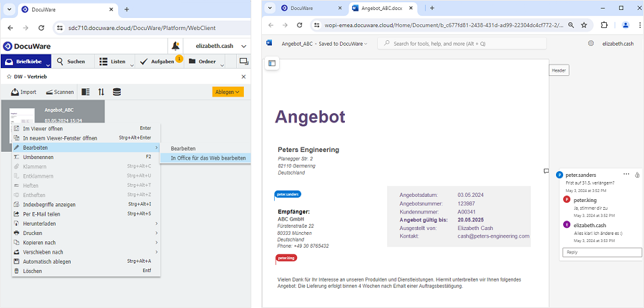Switch to the Suchen tab
This screenshot has height=308, width=644.
[x=71, y=62]
